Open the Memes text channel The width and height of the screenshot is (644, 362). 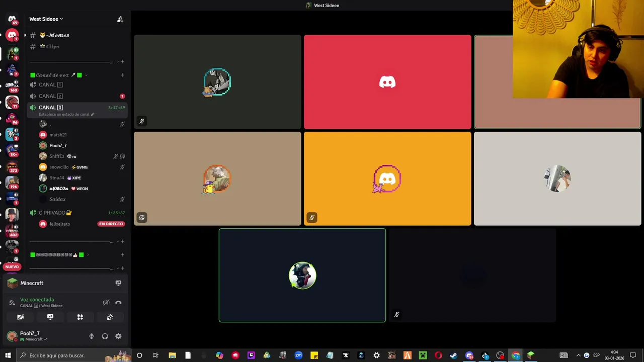point(54,35)
